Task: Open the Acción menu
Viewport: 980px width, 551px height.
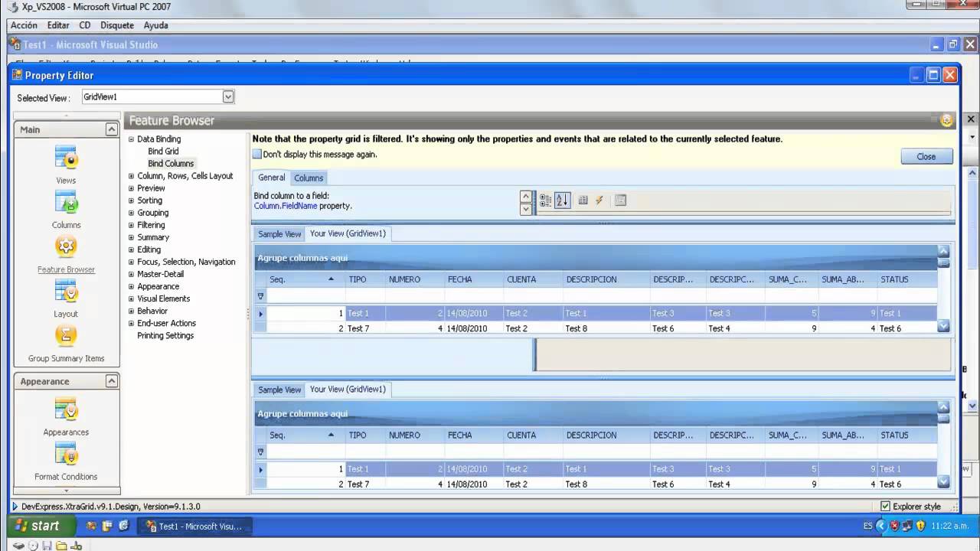Action: tap(24, 25)
